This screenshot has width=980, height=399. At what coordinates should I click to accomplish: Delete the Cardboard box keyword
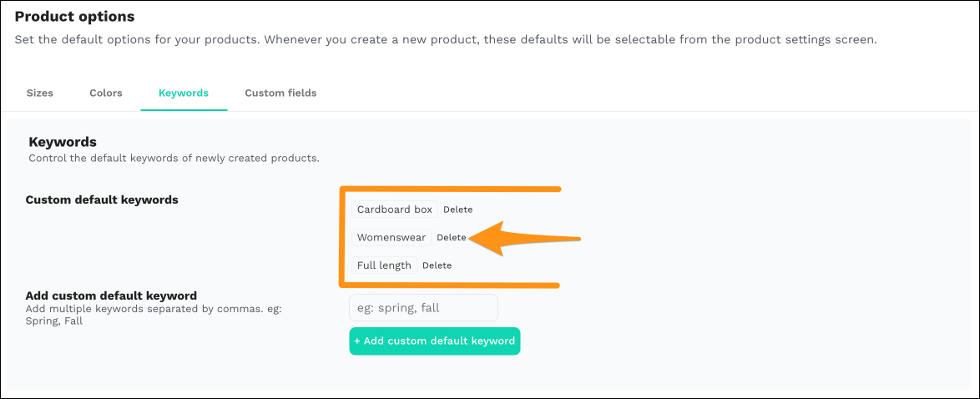[458, 210]
